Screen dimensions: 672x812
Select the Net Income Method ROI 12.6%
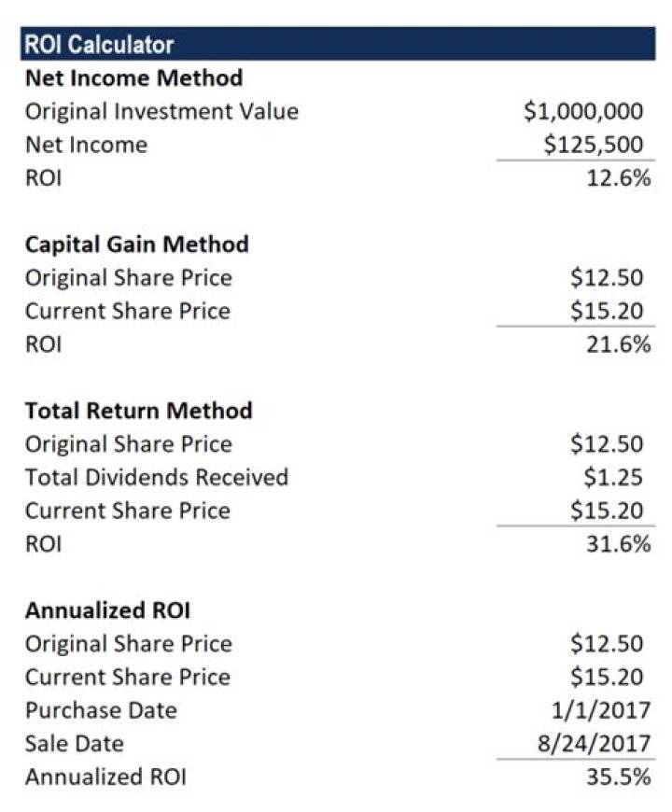[619, 178]
